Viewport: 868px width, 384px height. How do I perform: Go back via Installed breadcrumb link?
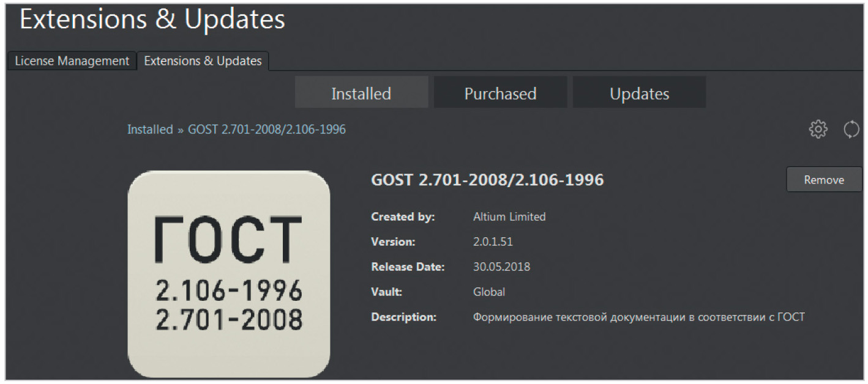(150, 130)
